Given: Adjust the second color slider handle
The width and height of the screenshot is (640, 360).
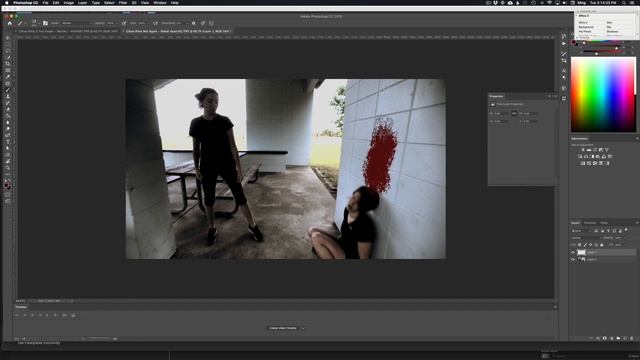Looking at the screenshot, I should point(616,49).
